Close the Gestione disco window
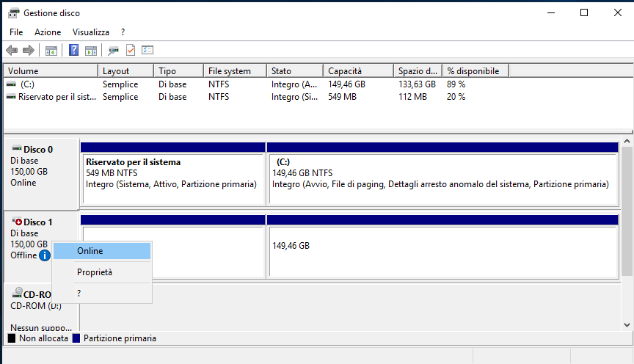This screenshot has width=634, height=364. pos(617,12)
